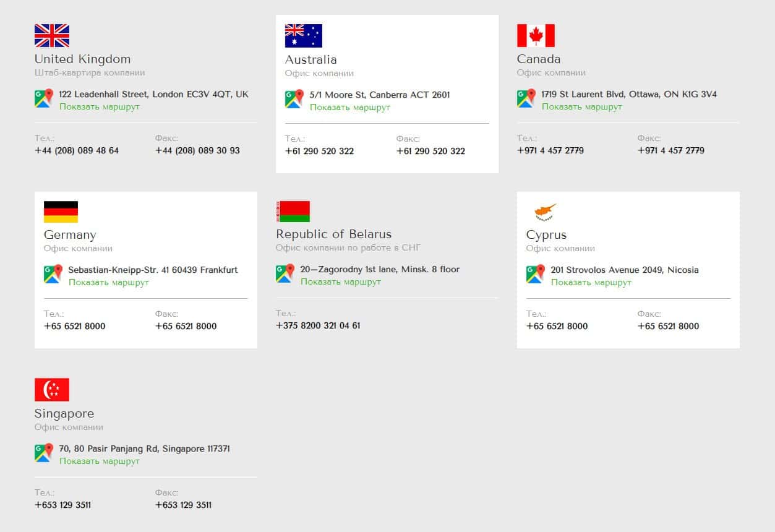Viewport: 775px width, 532px height.
Task: Open "Показать маршрут" link under Canberra address
Action: click(x=350, y=108)
